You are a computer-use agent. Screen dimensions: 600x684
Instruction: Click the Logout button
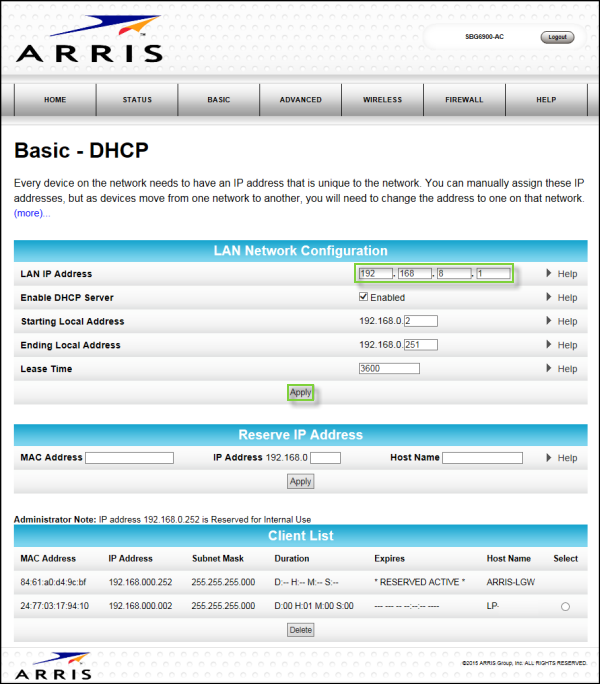[557, 37]
